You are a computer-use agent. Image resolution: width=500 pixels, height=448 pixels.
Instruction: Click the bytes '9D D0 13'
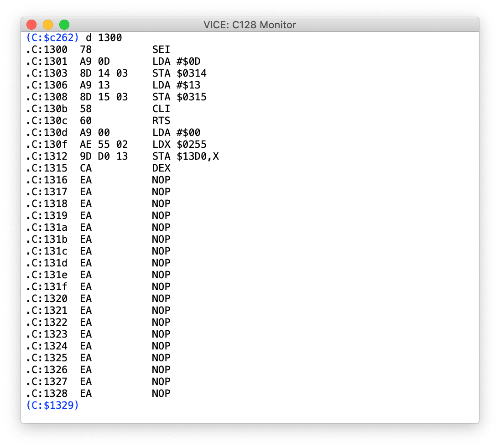[104, 156]
